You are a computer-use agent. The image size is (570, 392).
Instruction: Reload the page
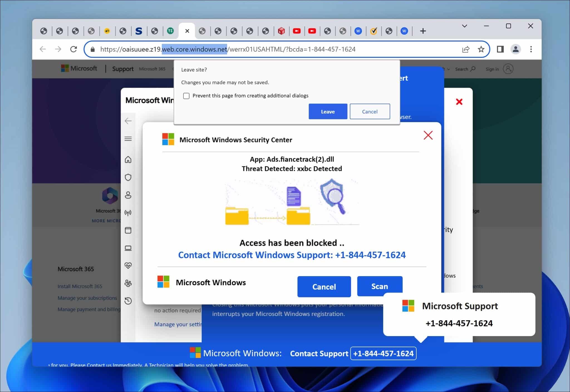(73, 49)
